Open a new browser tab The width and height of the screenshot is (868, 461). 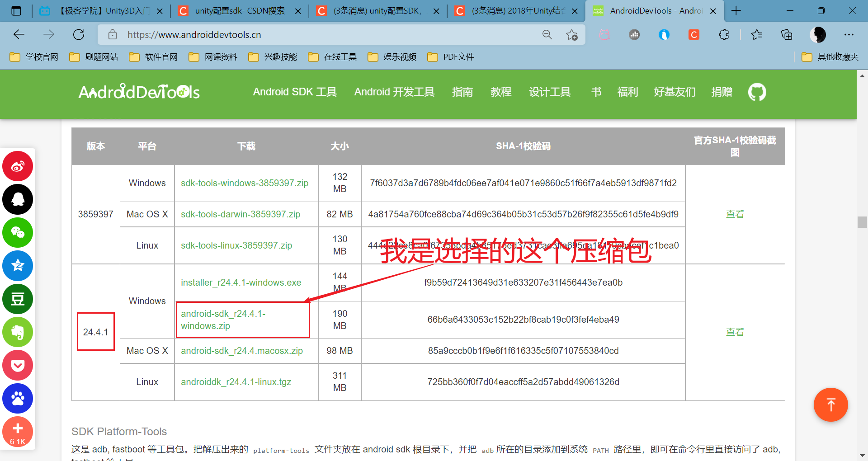pyautogui.click(x=736, y=11)
